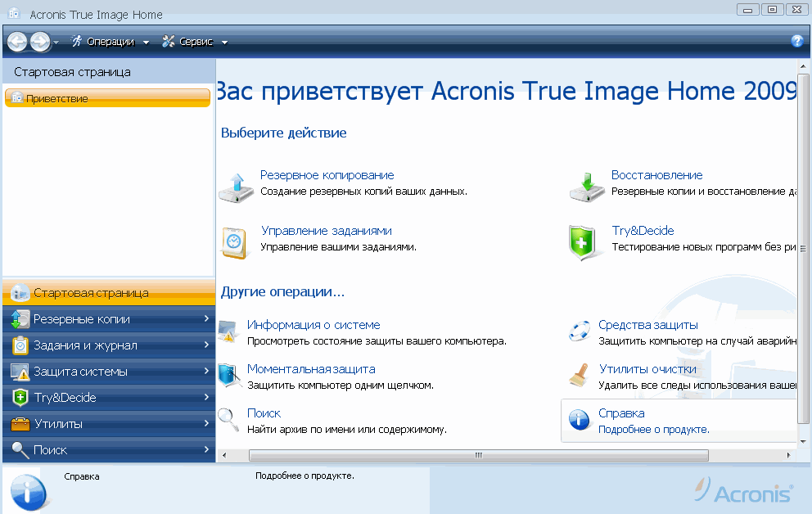Viewport: 812px width, 514px height.
Task: Click the Справка blue info icon in main area
Action: tap(579, 419)
